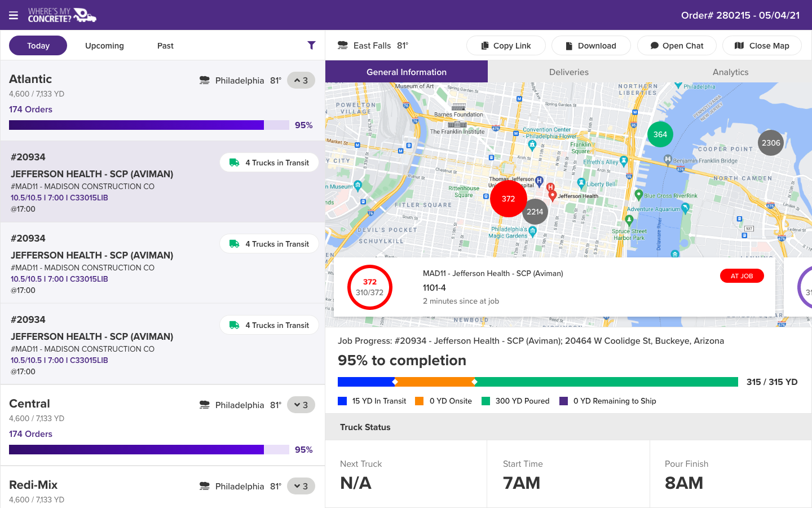The height and width of the screenshot is (508, 812).
Task: Select green map marker 364
Action: click(660, 134)
